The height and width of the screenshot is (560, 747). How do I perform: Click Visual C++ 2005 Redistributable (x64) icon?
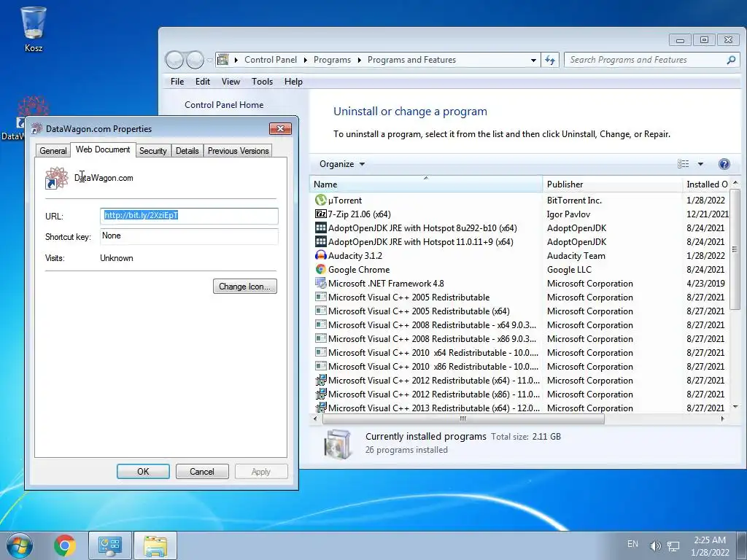(x=321, y=311)
